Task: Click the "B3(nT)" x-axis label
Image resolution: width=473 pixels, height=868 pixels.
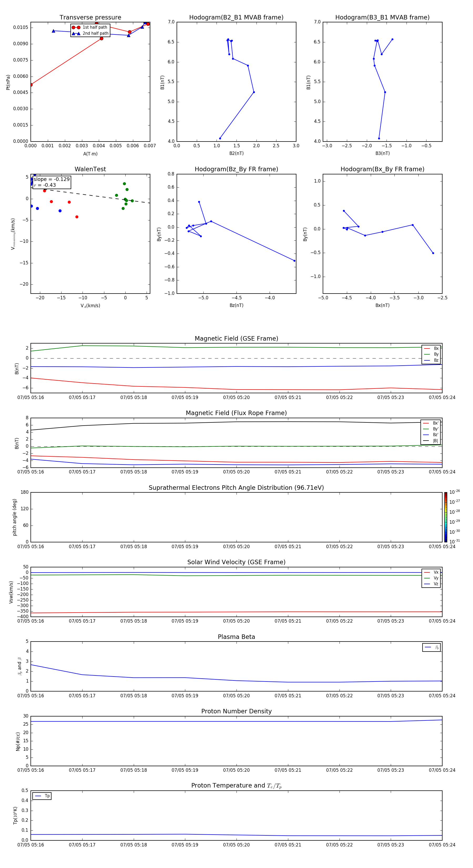Action: pos(382,153)
